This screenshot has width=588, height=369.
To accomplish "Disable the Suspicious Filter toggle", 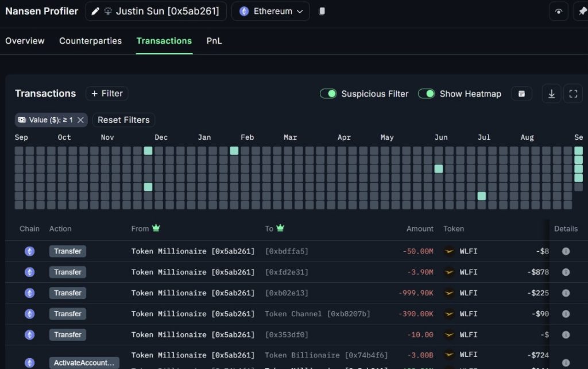I will [328, 94].
